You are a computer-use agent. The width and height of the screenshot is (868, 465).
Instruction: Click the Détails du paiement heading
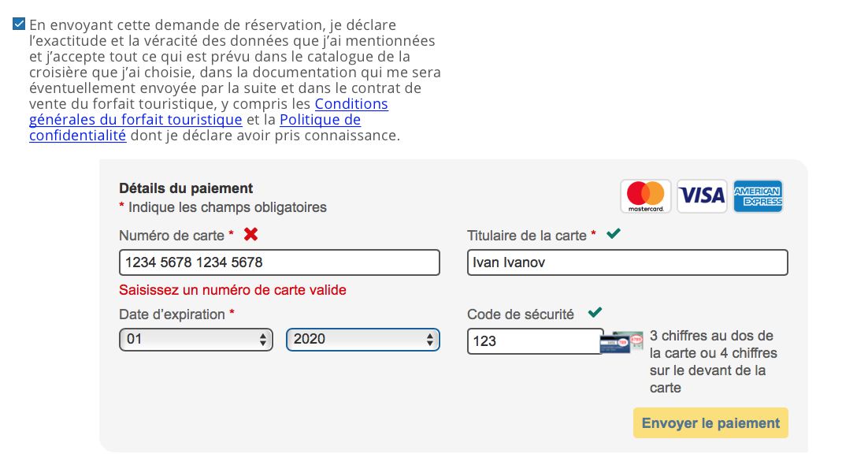point(186,188)
